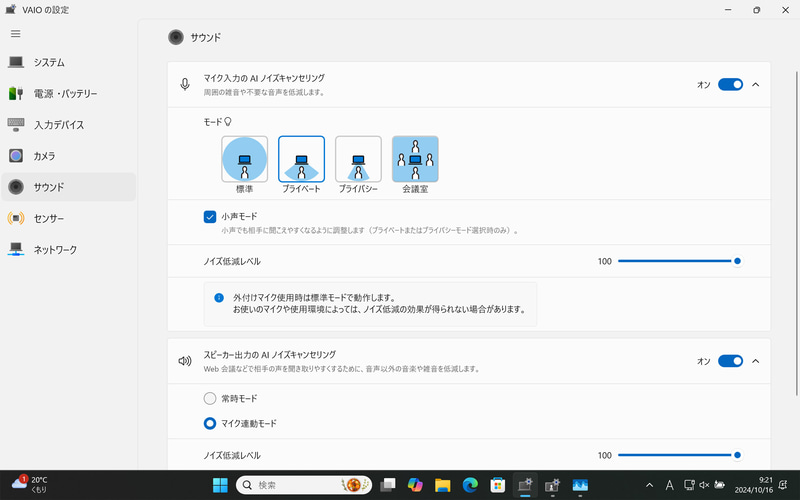The width and height of the screenshot is (800, 500).
Task: Open the システム settings page
Action: (x=68, y=62)
